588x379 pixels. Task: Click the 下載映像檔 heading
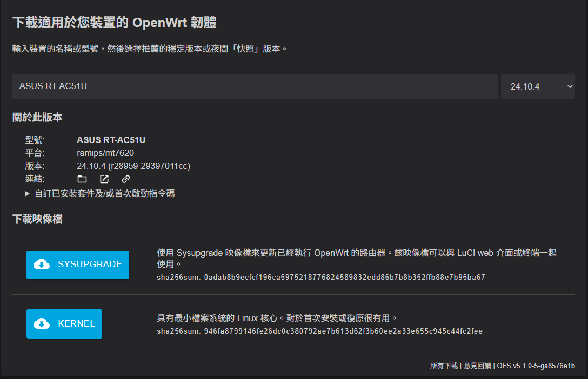pos(37,219)
